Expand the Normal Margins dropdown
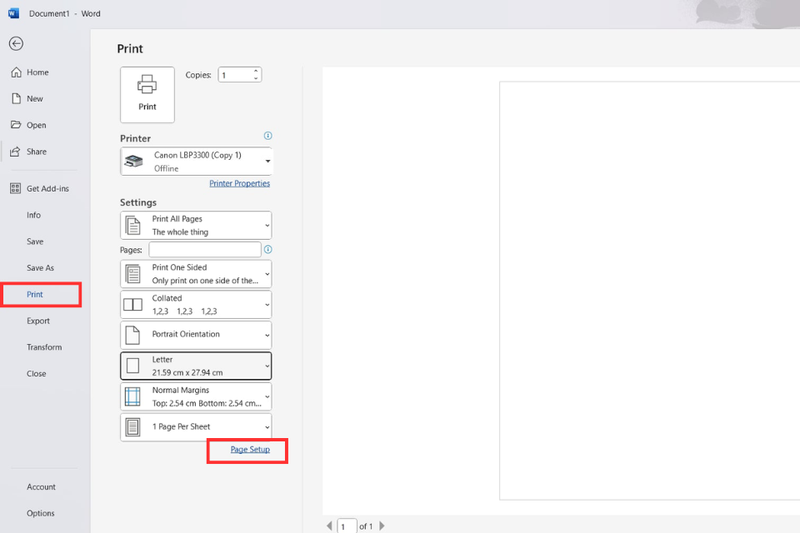 click(196, 396)
